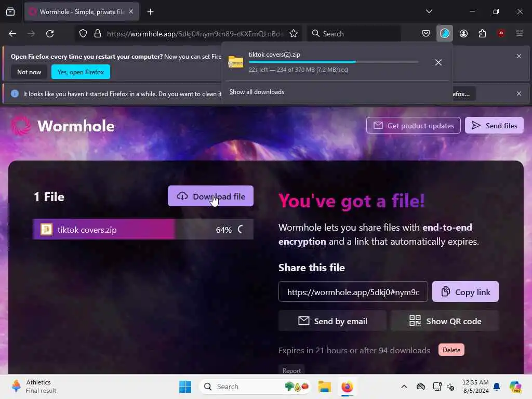Get product updates

point(413,126)
